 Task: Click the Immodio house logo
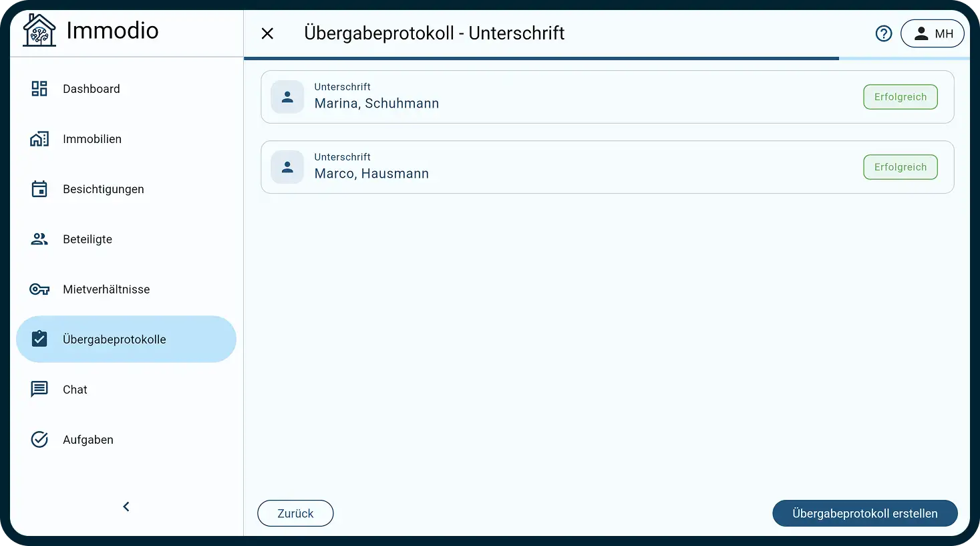pos(39,30)
